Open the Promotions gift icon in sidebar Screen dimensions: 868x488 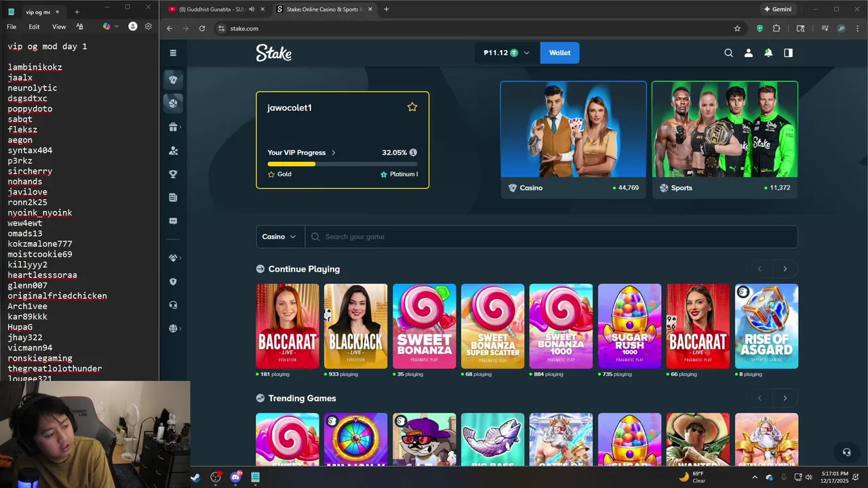coord(173,127)
